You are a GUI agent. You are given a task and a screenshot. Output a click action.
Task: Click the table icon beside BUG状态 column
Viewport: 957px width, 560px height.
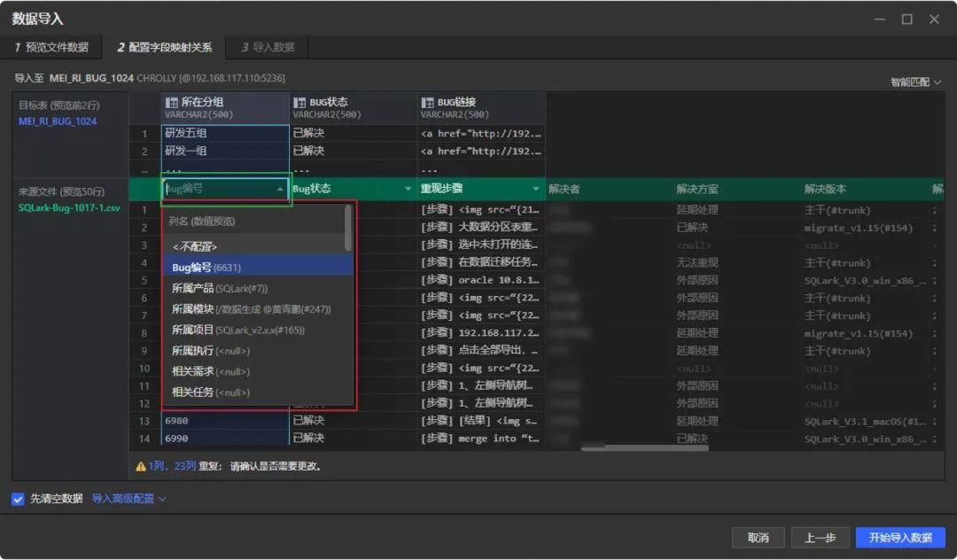(300, 103)
